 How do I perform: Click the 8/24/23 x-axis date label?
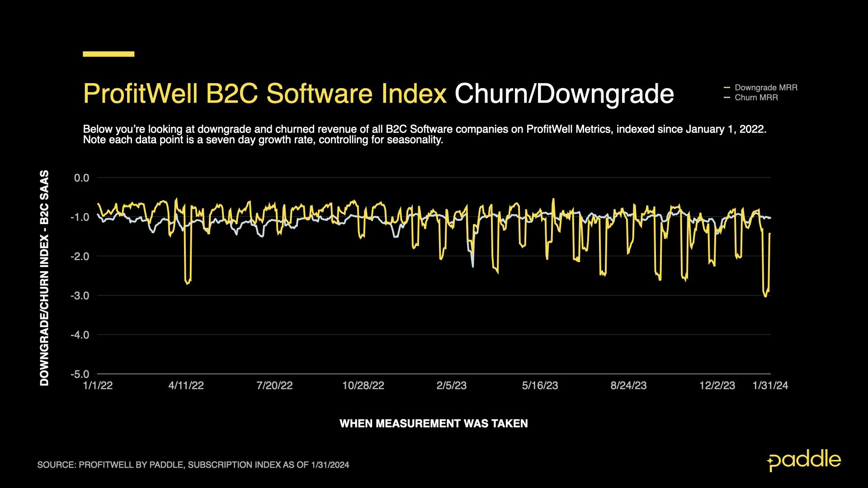coord(628,385)
